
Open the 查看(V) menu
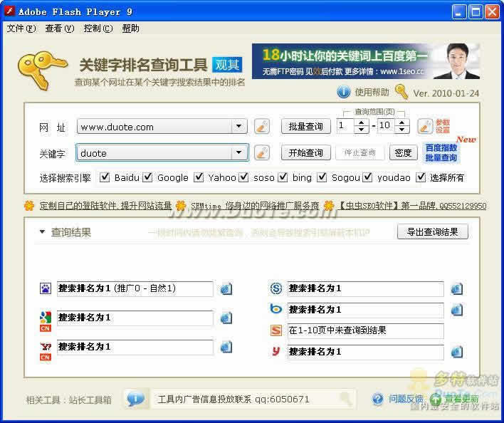pyautogui.click(x=60, y=28)
